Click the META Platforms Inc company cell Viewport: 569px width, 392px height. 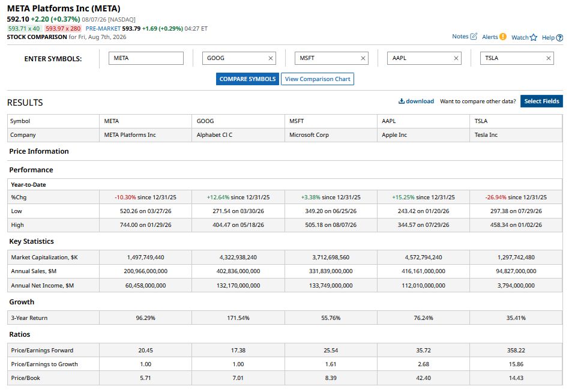145,134
